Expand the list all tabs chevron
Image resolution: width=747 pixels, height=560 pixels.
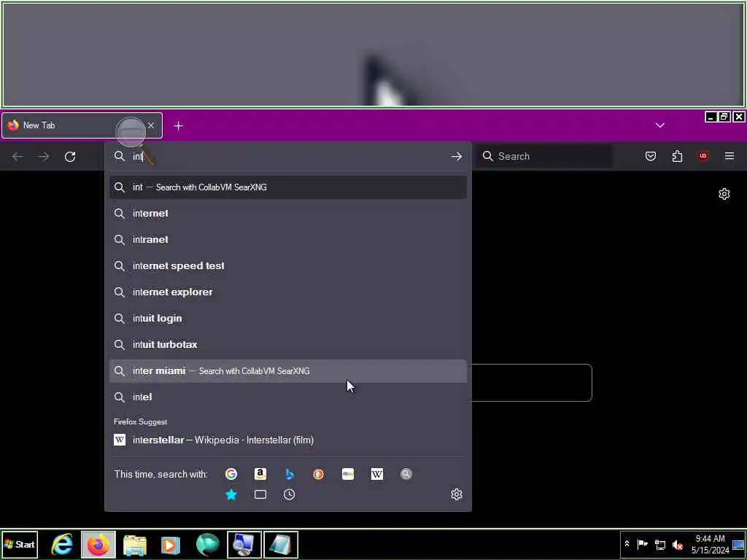pyautogui.click(x=659, y=125)
